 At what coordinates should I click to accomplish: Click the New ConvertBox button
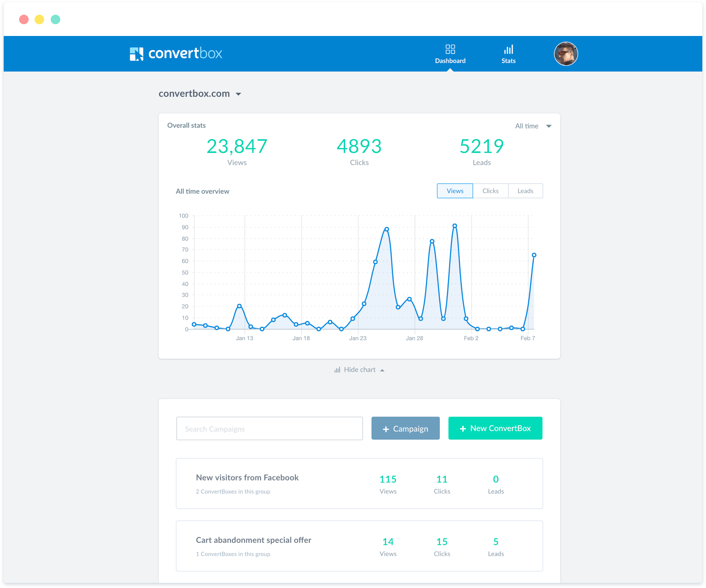495,428
